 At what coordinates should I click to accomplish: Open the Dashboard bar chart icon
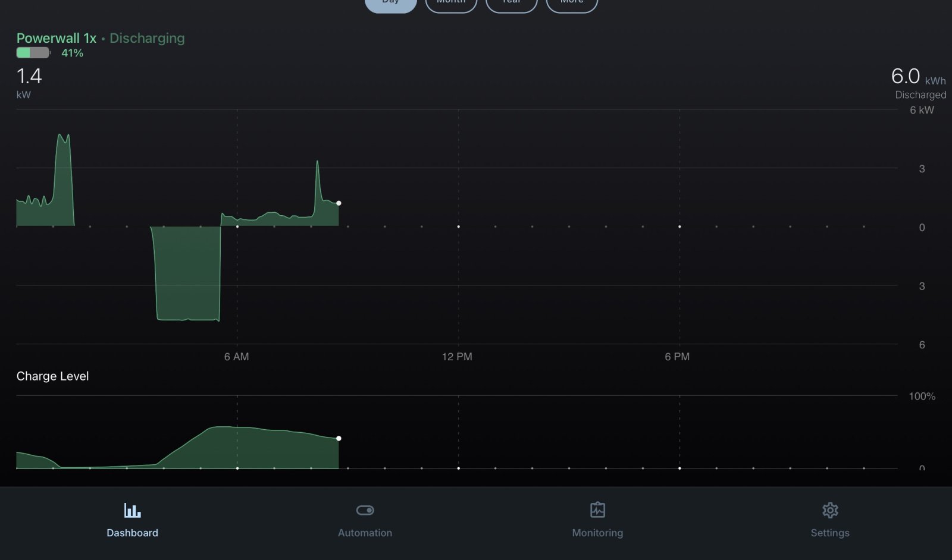[x=132, y=510]
